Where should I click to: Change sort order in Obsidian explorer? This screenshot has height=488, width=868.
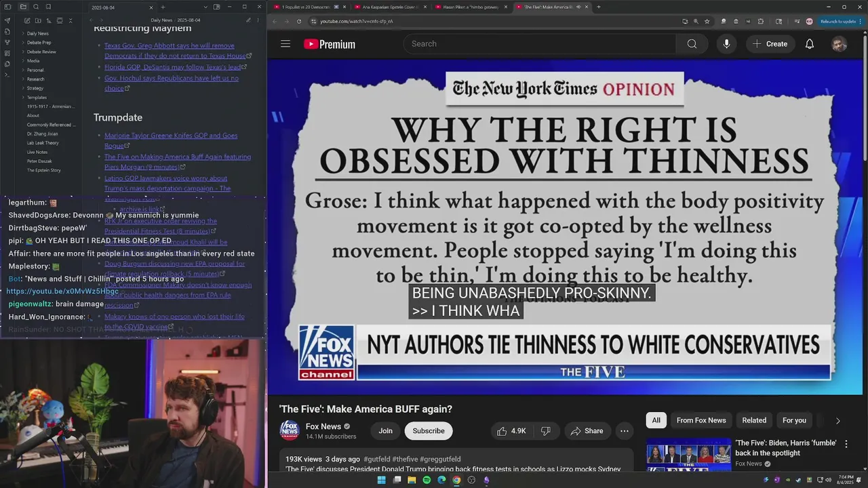point(48,20)
